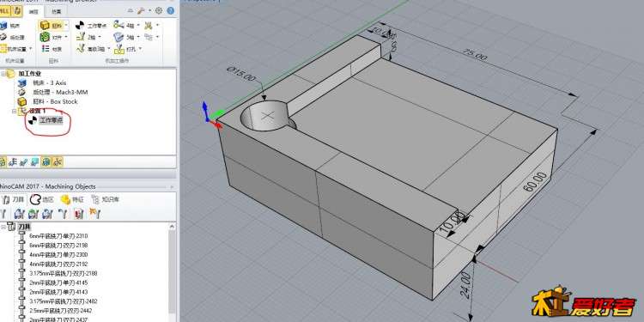This screenshot has height=322, width=644.
Task: Click the Box Stock ribbon icon
Action: (45, 26)
